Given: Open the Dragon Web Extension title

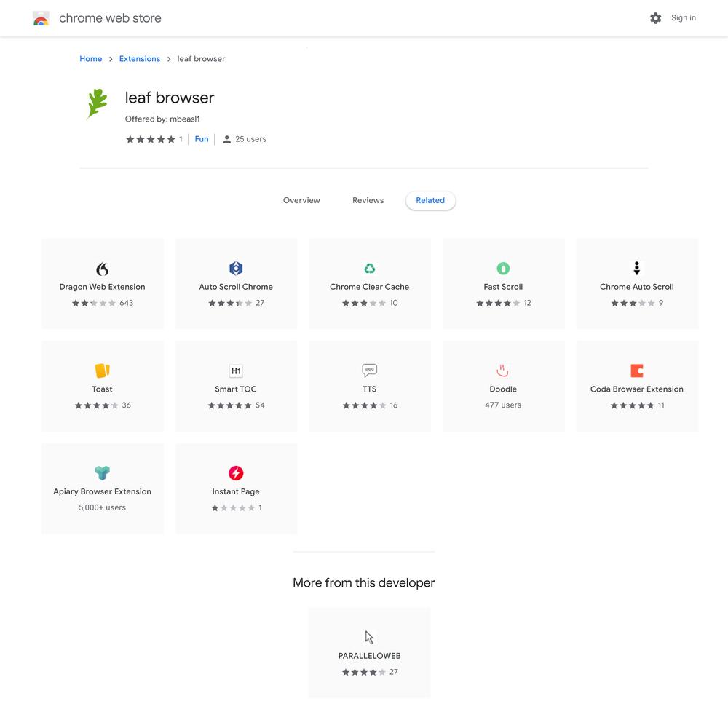Looking at the screenshot, I should (102, 287).
